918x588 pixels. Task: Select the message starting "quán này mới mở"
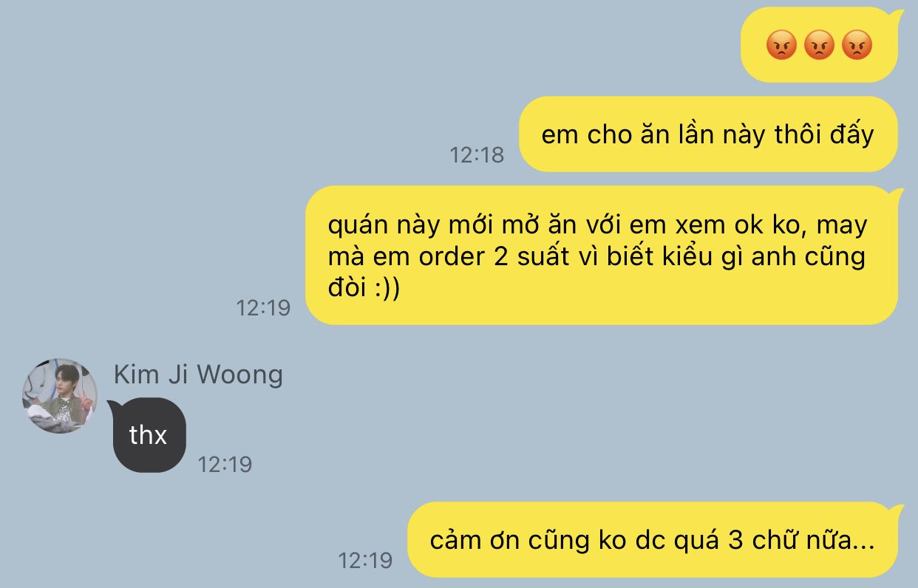click(602, 256)
